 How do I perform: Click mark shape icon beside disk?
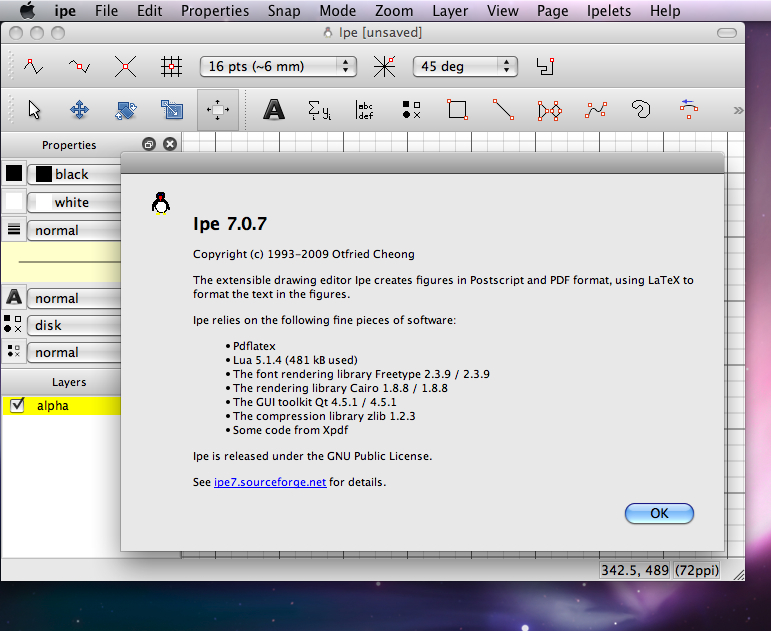(13, 324)
